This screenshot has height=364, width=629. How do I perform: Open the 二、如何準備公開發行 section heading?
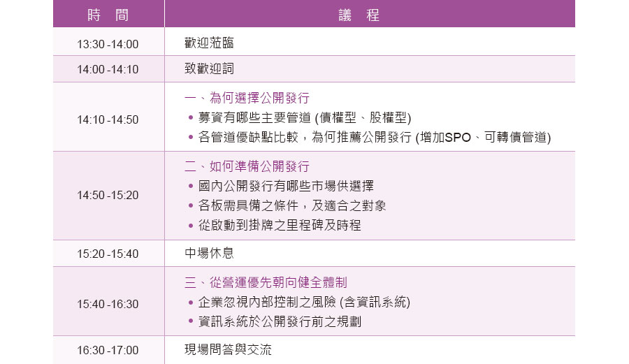(x=247, y=167)
